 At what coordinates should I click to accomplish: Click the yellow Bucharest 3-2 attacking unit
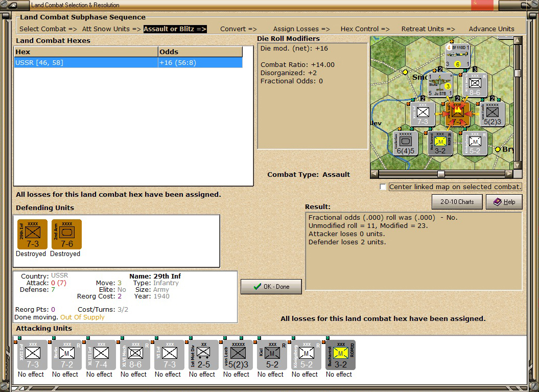coord(341,355)
